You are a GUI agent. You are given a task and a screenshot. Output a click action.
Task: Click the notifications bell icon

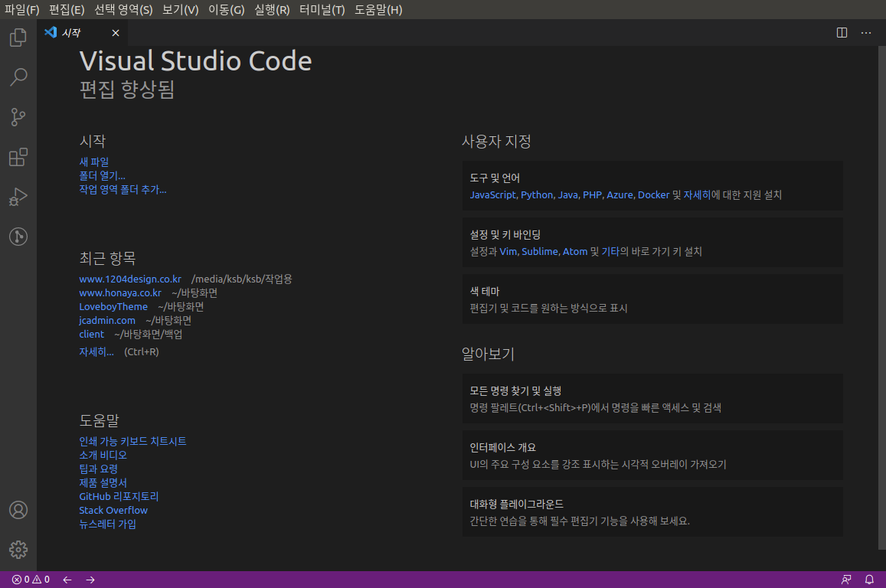tap(870, 580)
